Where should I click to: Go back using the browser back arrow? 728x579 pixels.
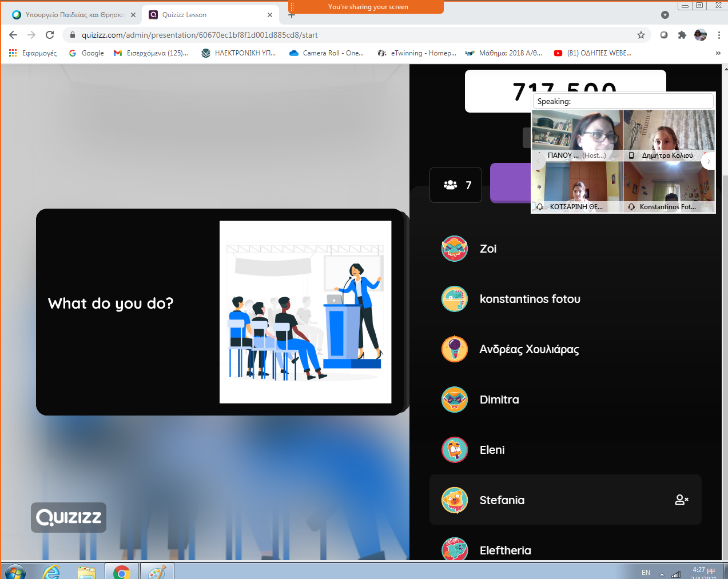13,35
